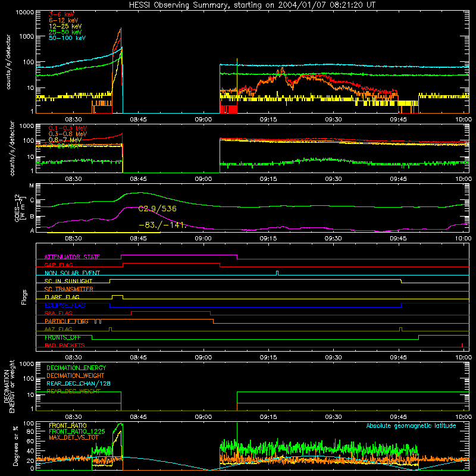Click the 10000 tick label on top panel
The image size is (476, 476).
click(x=25, y=12)
